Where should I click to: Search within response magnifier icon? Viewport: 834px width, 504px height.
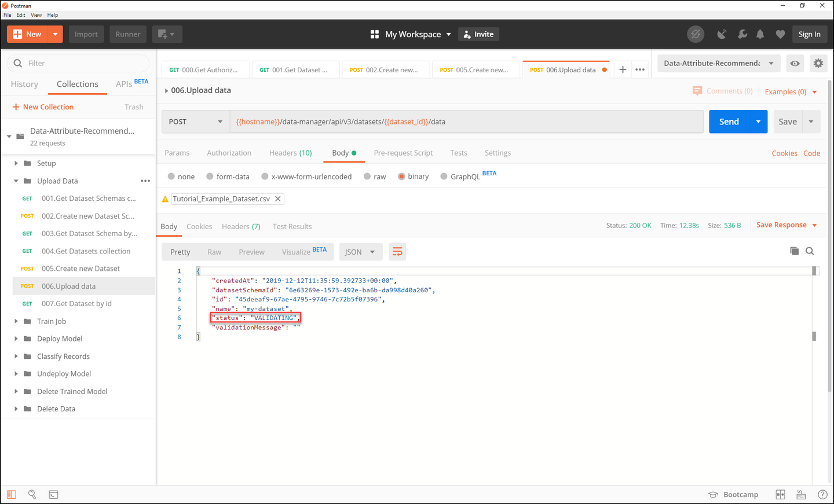pyautogui.click(x=810, y=251)
